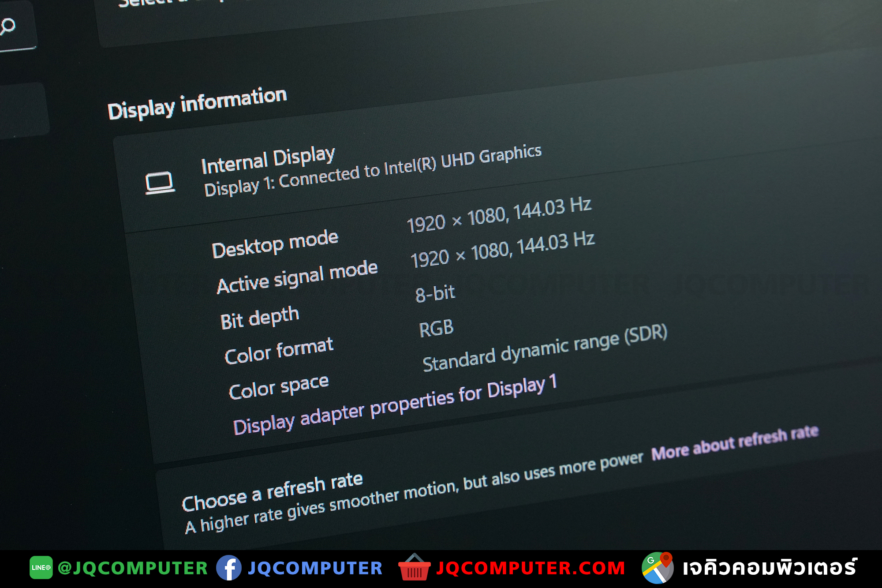
Task: Click the green LINE logo icon
Action: (41, 568)
